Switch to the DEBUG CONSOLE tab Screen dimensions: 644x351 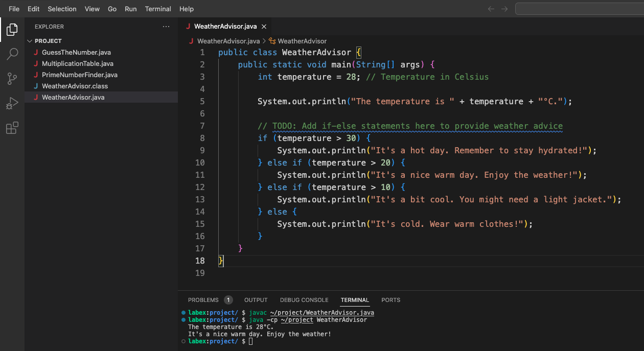tap(304, 300)
